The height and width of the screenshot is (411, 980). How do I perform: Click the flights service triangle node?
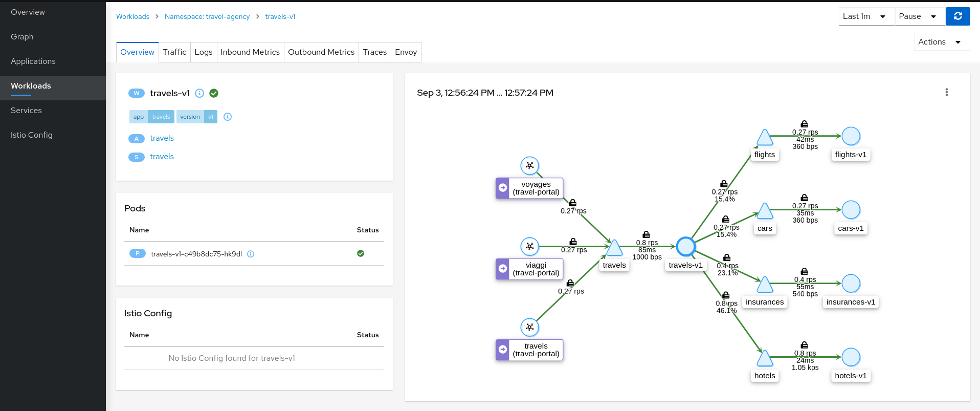pyautogui.click(x=765, y=138)
